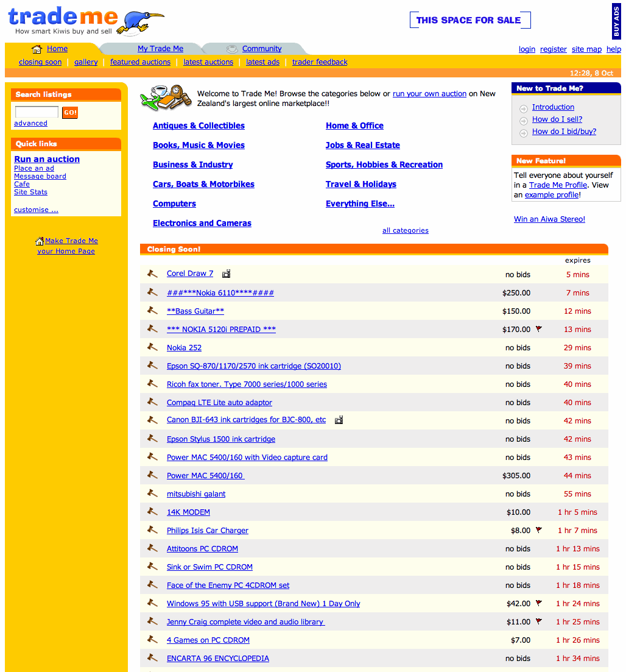
Task: Open Electronics and Cameras category
Action: [202, 223]
